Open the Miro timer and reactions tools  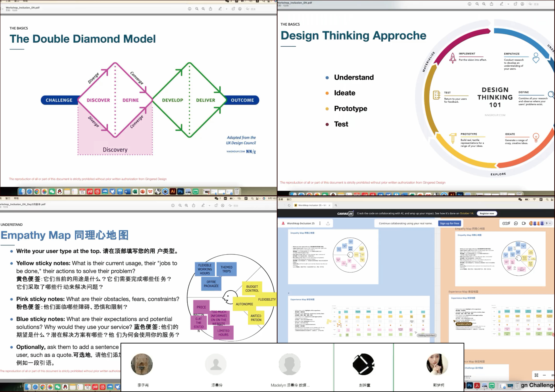(x=506, y=223)
